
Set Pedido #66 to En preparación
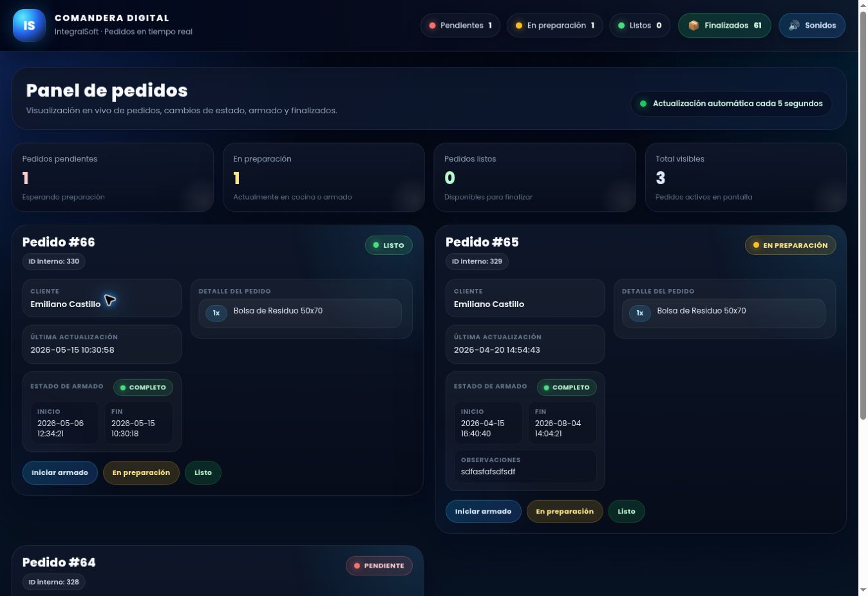coord(141,472)
